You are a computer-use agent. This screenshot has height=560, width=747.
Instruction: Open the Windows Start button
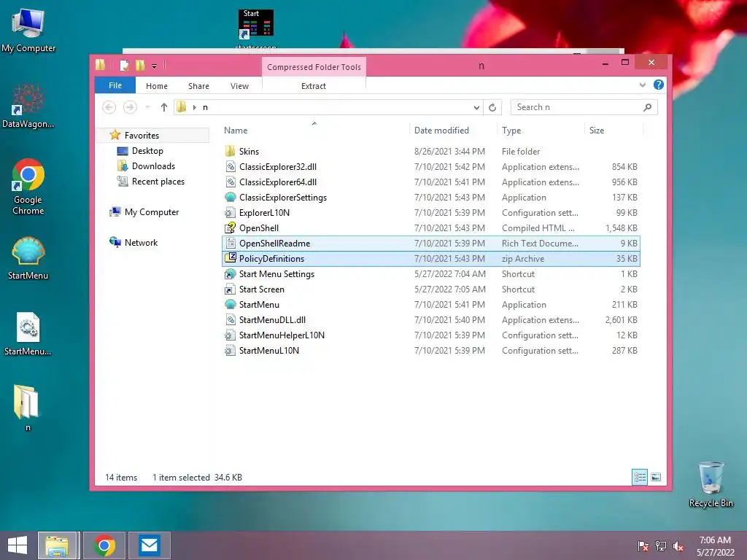click(x=18, y=545)
